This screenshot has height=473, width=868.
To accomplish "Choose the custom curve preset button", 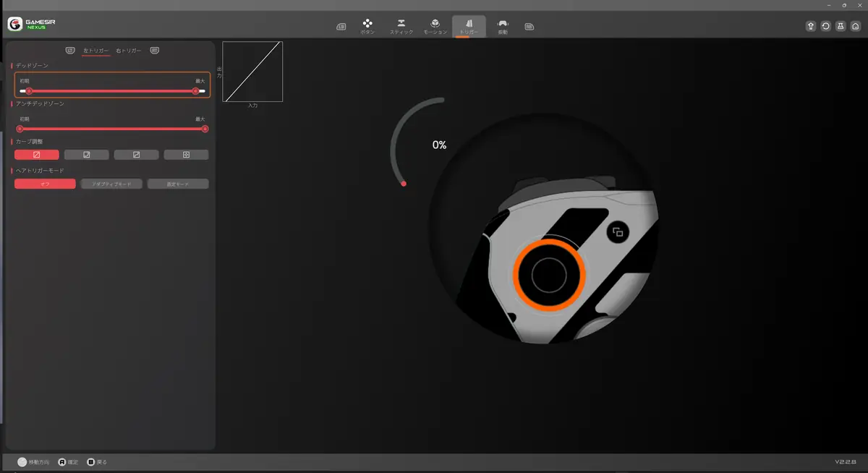I will coord(186,155).
